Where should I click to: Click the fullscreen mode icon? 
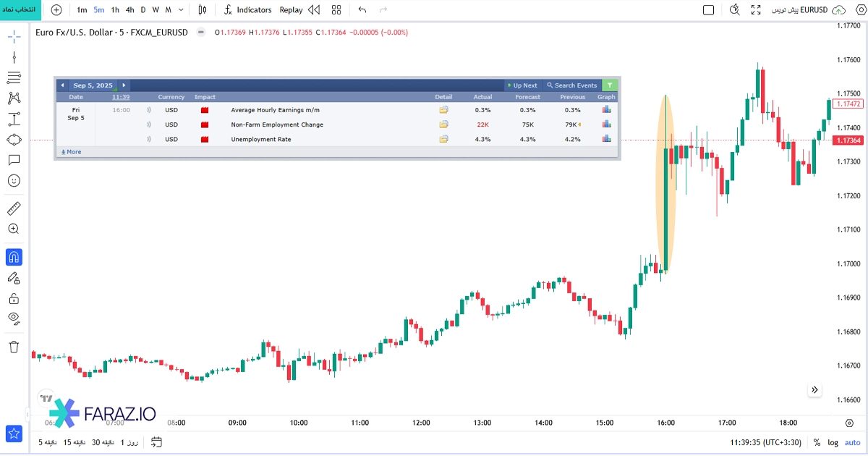click(756, 10)
